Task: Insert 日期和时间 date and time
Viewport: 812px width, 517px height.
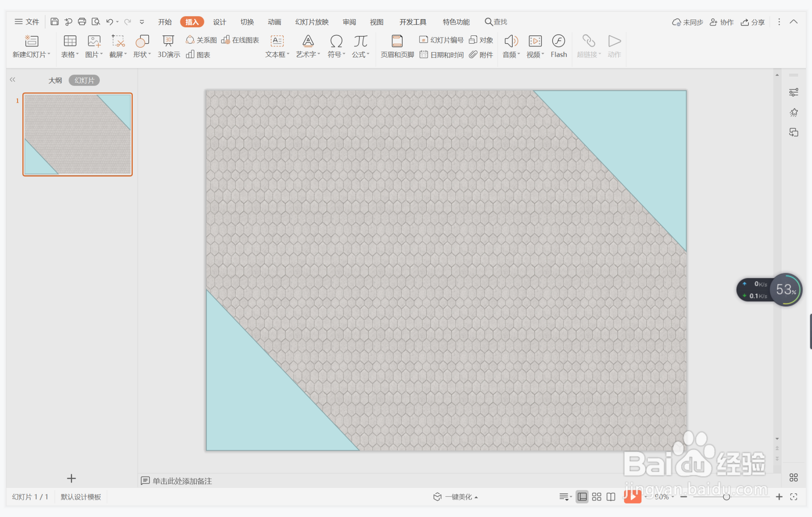Action: tap(442, 55)
